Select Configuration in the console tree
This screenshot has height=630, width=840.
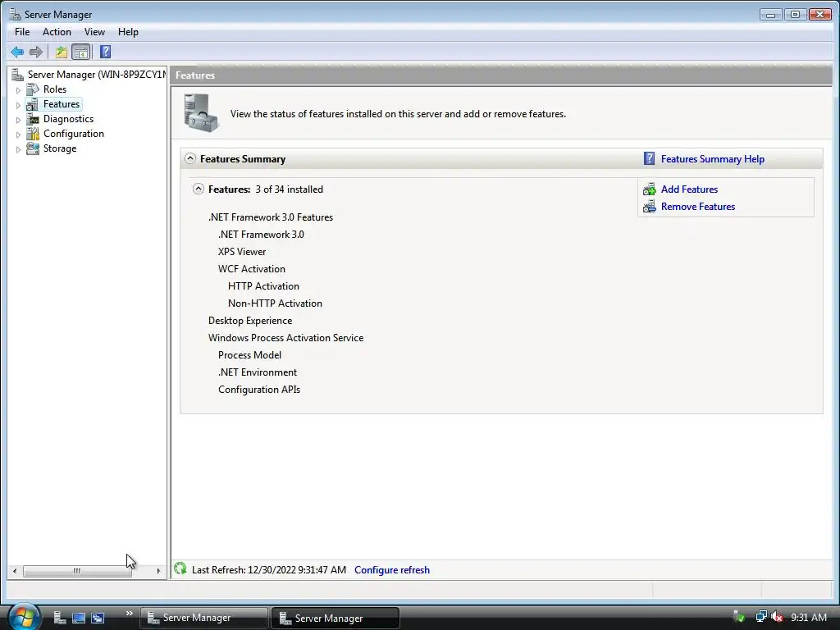73,134
